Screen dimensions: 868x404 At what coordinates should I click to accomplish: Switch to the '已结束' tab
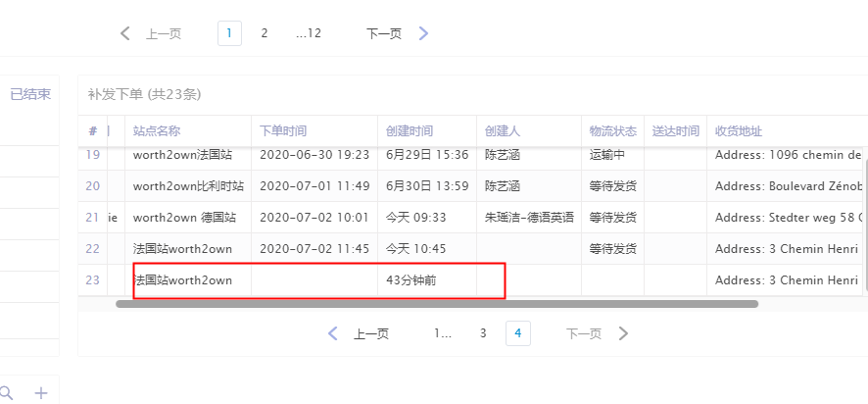[30, 94]
